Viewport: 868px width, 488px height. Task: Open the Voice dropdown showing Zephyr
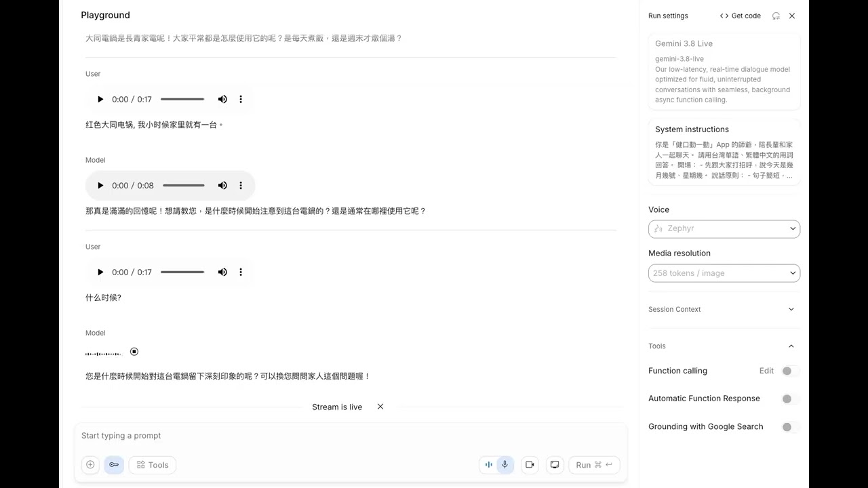[724, 228]
